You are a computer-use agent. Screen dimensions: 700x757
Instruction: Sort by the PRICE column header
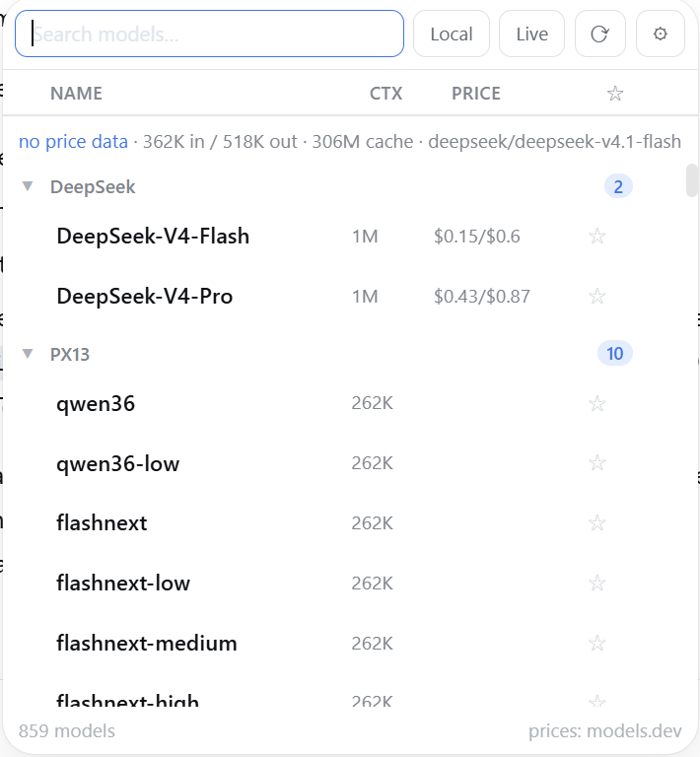476,94
